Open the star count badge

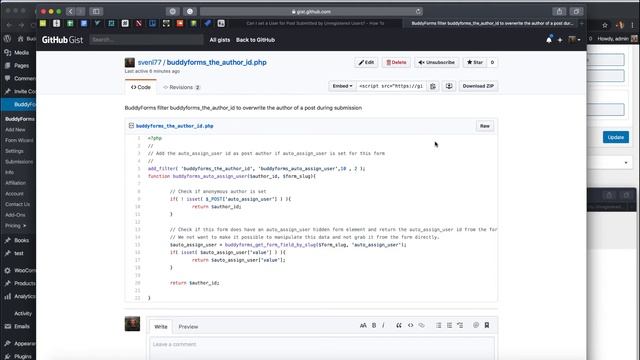coord(492,62)
